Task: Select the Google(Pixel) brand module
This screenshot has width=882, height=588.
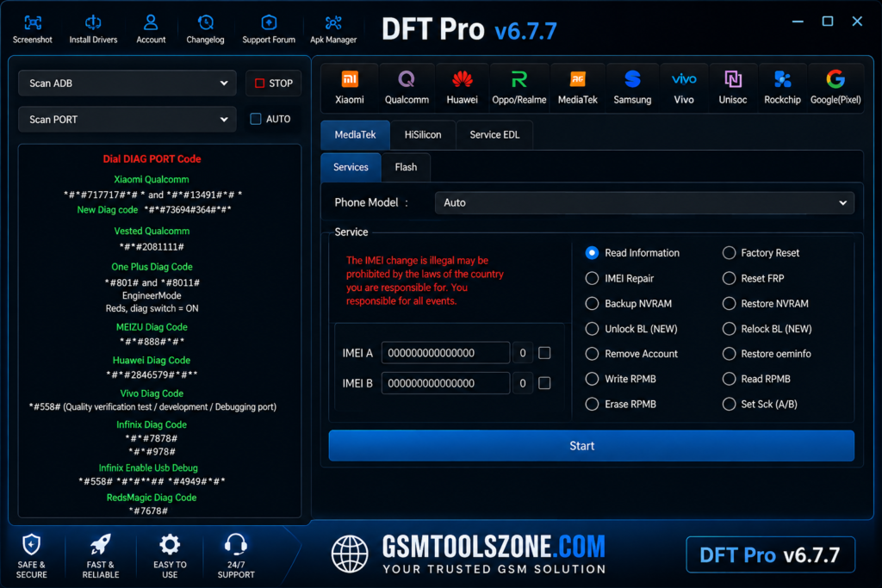Action: (x=835, y=88)
